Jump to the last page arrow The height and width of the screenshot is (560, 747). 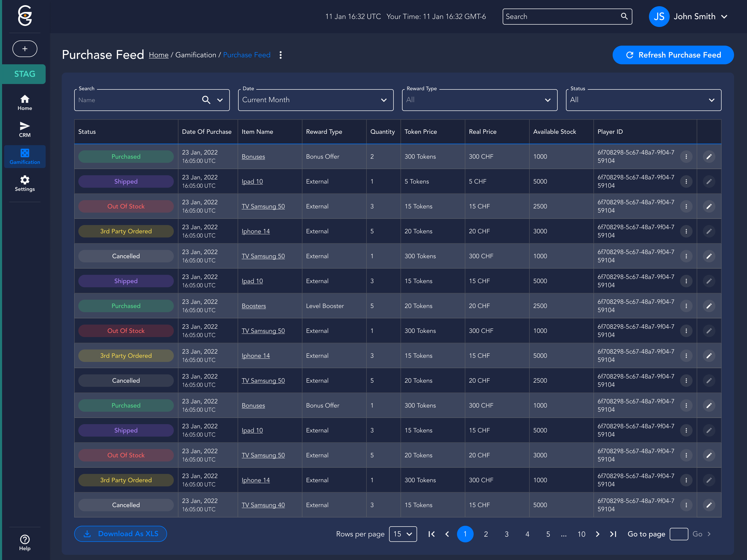click(x=613, y=534)
